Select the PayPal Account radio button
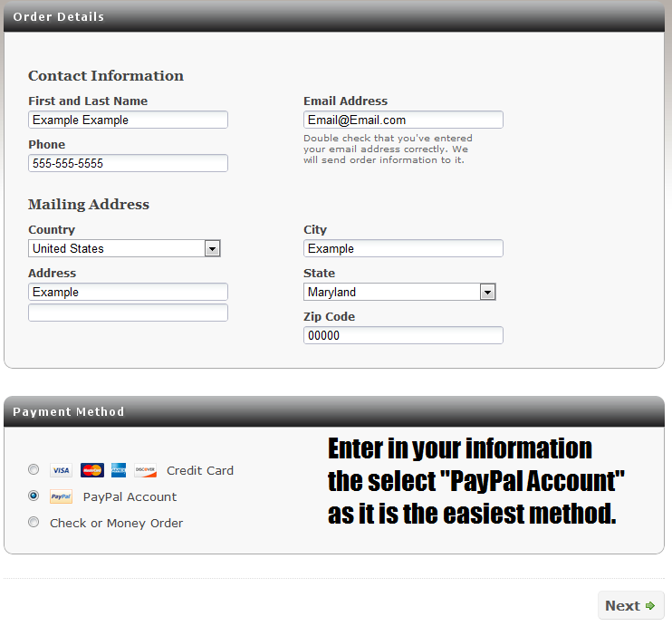672x626 pixels. (34, 496)
